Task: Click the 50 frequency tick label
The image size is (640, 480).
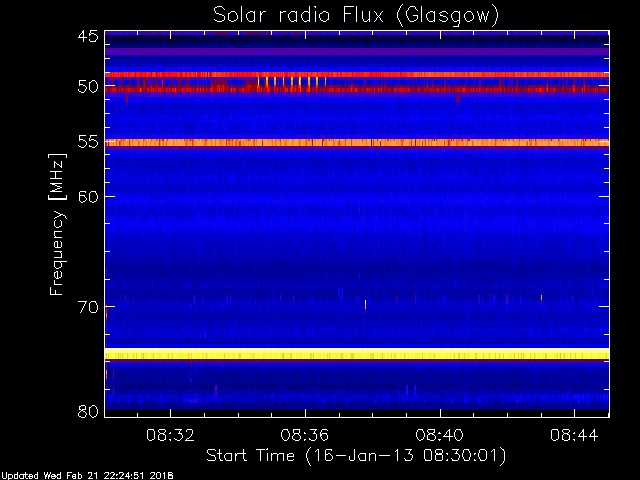Action: tap(88, 87)
